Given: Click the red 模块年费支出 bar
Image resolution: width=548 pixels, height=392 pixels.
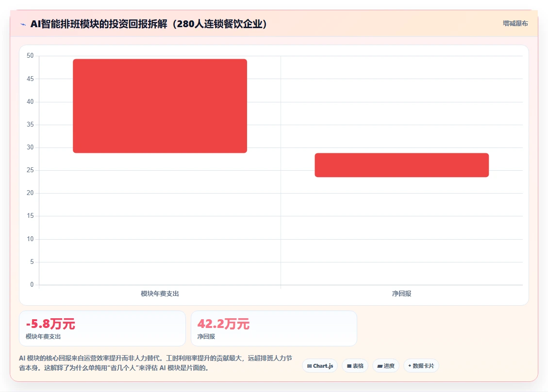Looking at the screenshot, I should click(x=160, y=106).
